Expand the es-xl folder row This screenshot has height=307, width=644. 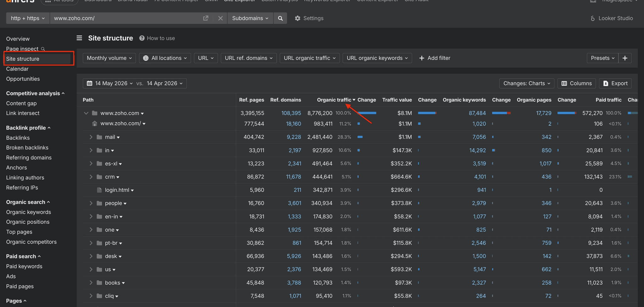tap(91, 164)
